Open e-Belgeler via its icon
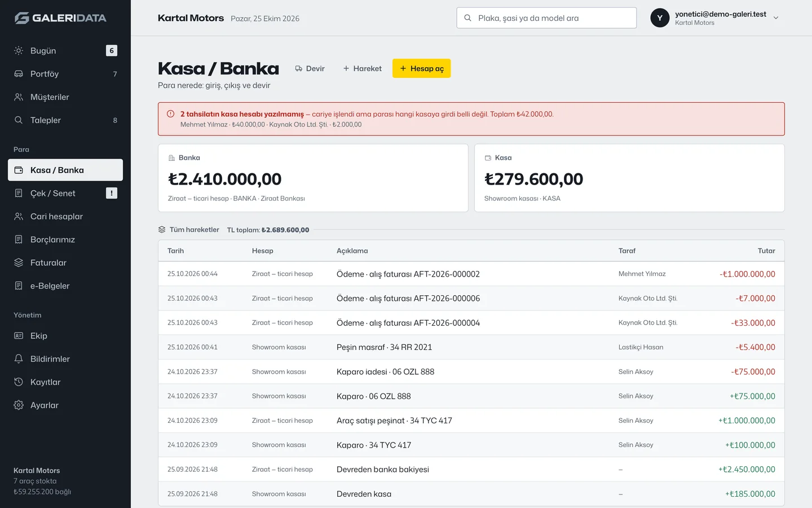 click(x=19, y=286)
